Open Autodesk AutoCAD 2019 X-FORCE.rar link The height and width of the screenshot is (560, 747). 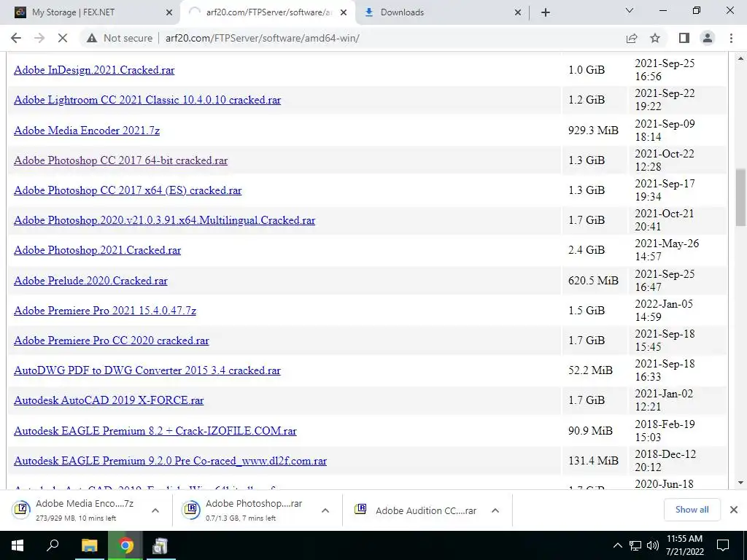pos(109,401)
